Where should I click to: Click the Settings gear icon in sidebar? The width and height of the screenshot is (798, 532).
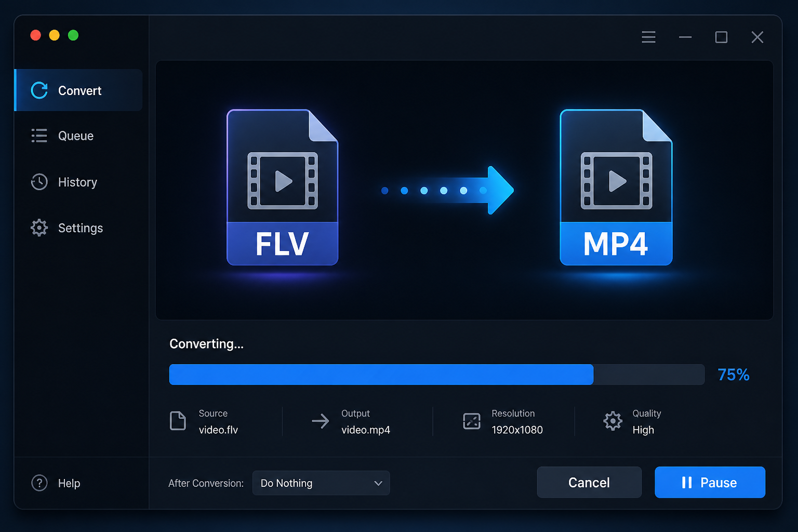coord(39,228)
